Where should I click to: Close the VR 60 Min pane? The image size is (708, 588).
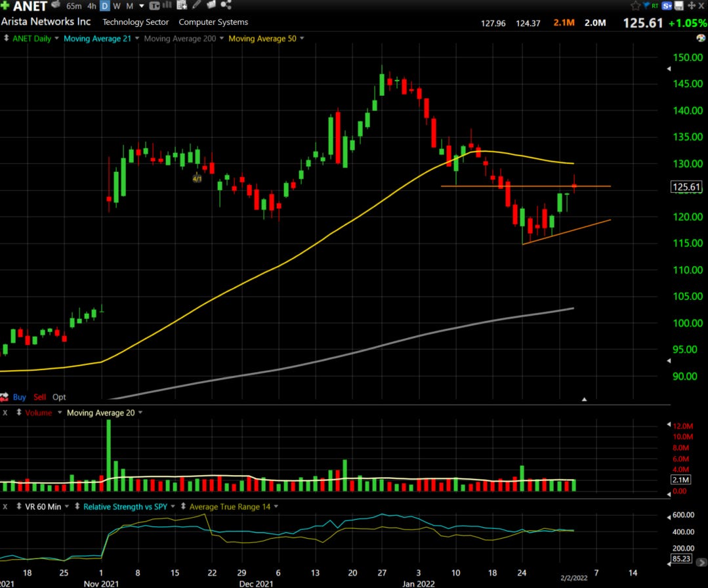pyautogui.click(x=5, y=507)
